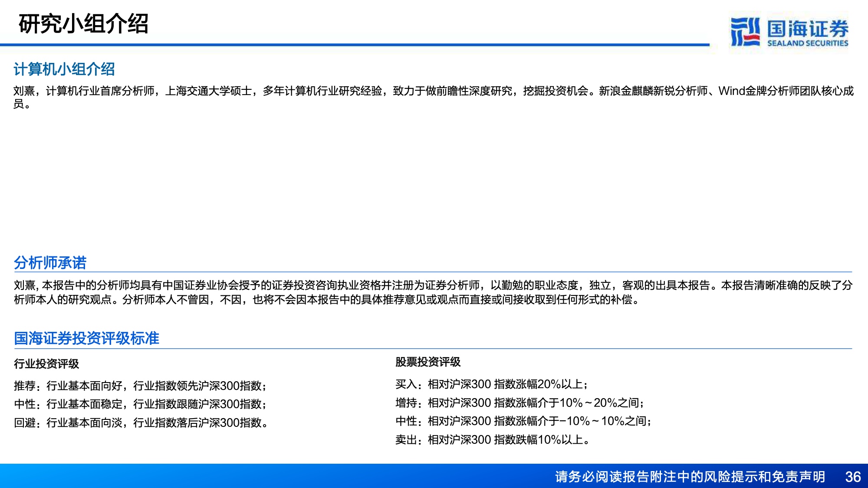Click the industry 中性 rating line
Screen dimensions: 868x488
click(x=140, y=404)
